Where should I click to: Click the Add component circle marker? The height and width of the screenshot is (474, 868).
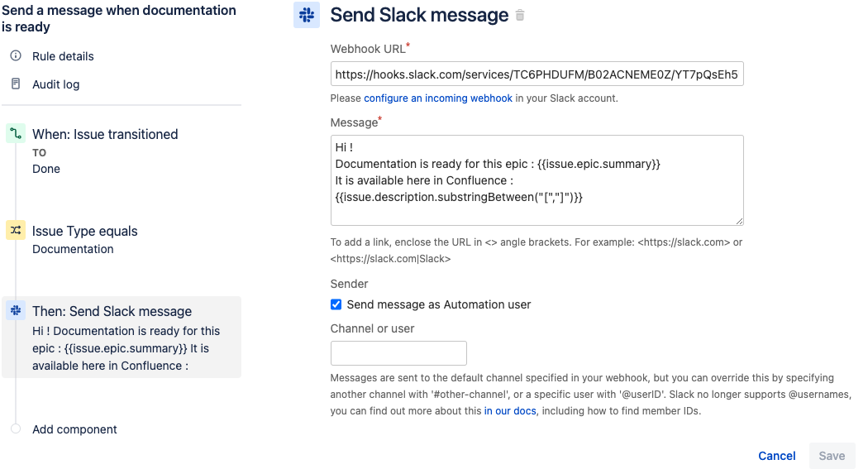point(16,429)
